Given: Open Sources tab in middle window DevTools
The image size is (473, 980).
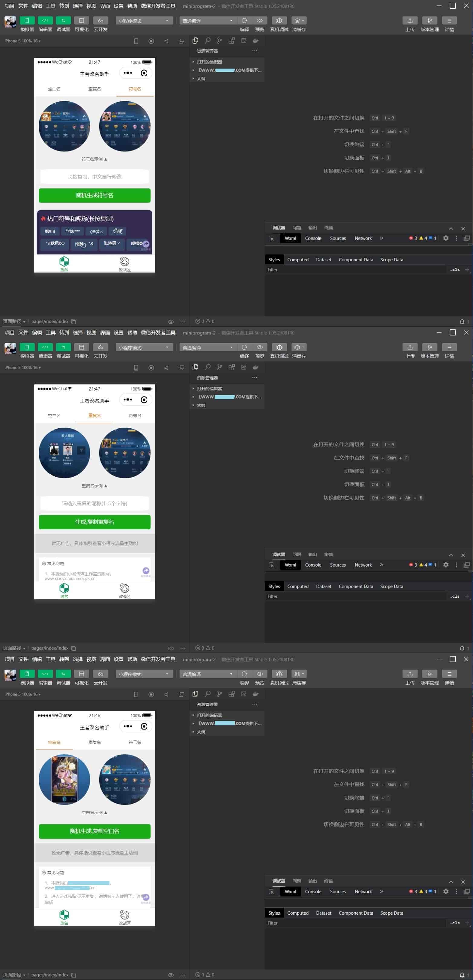Looking at the screenshot, I should 338,565.
